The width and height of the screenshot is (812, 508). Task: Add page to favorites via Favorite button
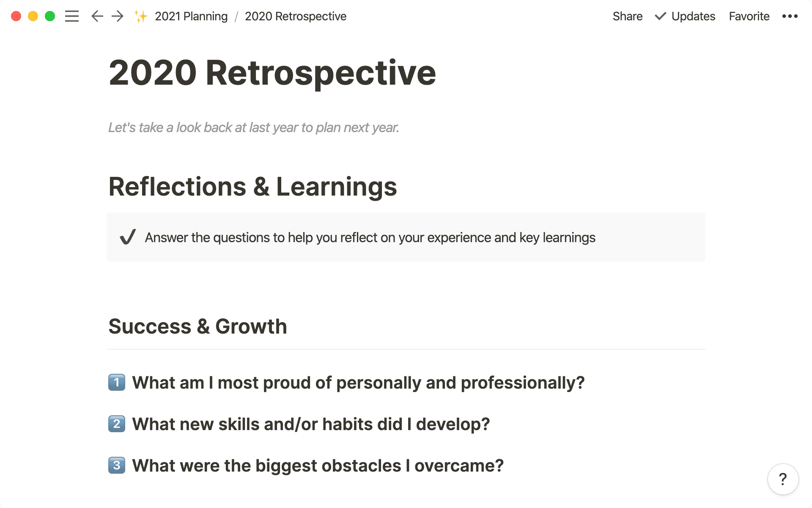(749, 16)
